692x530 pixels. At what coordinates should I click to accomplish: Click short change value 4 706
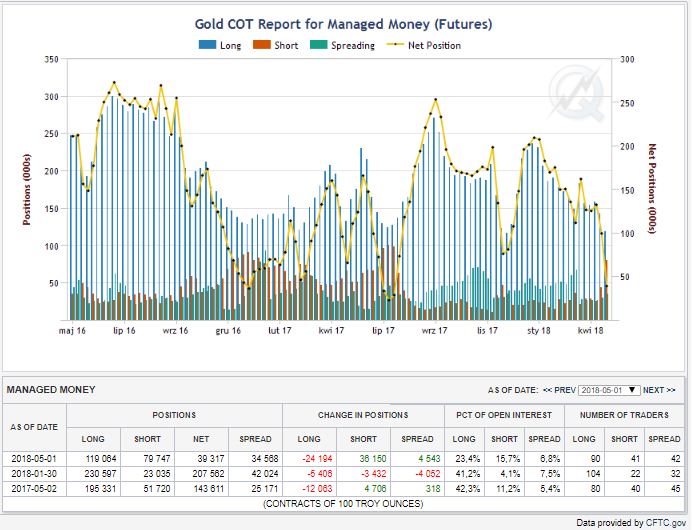(375, 489)
